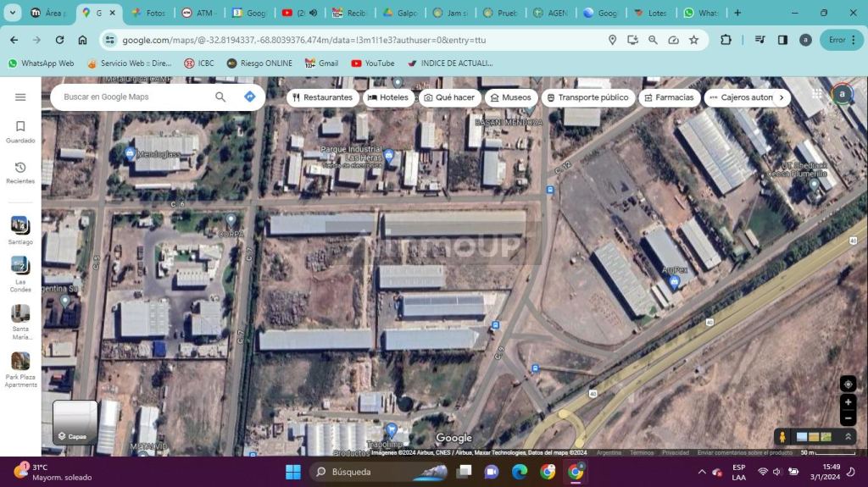
Task: Reload the page in Chrome
Action: coord(59,40)
